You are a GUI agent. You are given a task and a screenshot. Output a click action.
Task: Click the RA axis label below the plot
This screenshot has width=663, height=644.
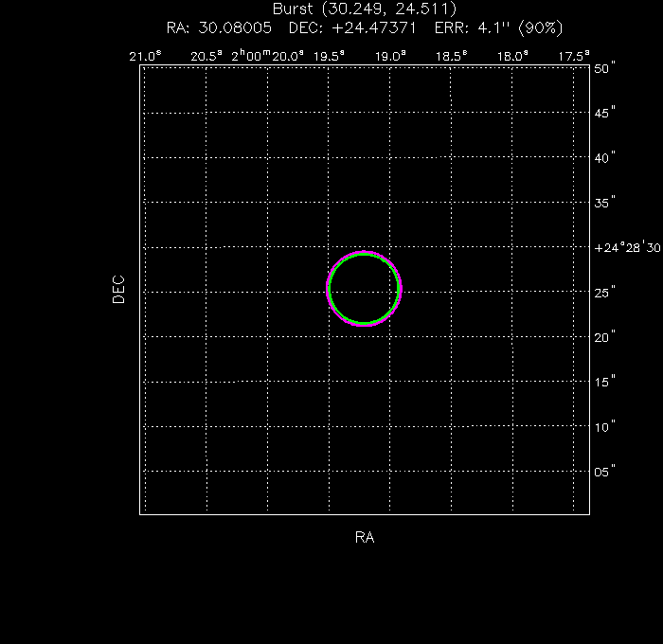click(365, 537)
